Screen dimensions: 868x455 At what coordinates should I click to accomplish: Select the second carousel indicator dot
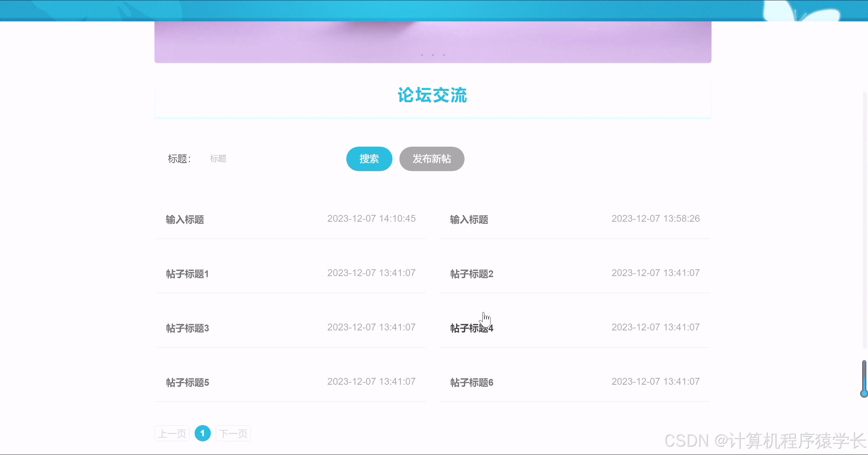(x=433, y=55)
